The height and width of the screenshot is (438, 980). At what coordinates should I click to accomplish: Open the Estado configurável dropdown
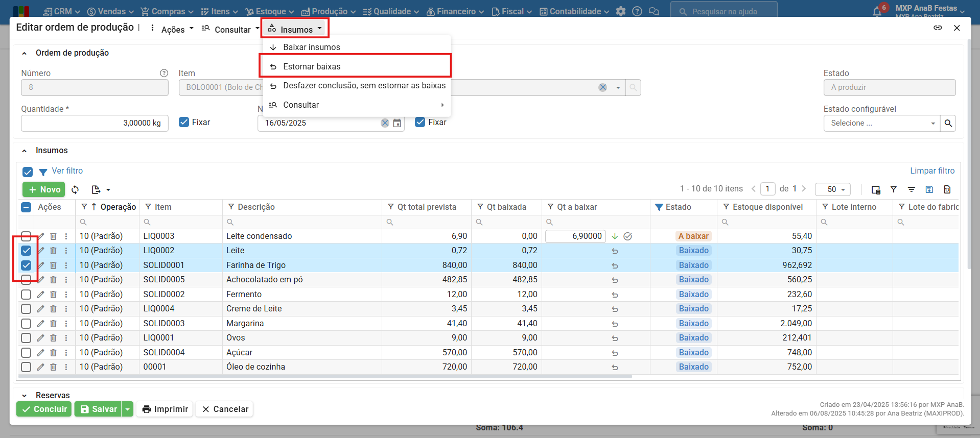pyautogui.click(x=881, y=123)
